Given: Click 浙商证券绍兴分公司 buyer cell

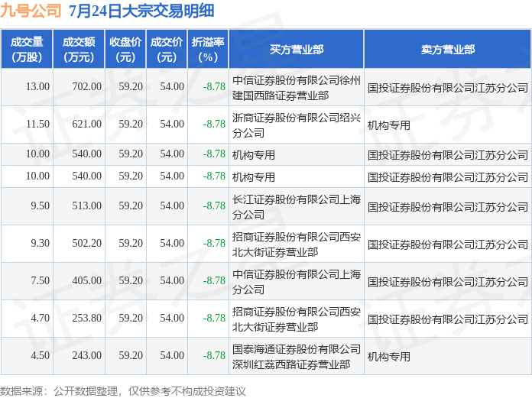Looking at the screenshot, I should click(x=297, y=125).
